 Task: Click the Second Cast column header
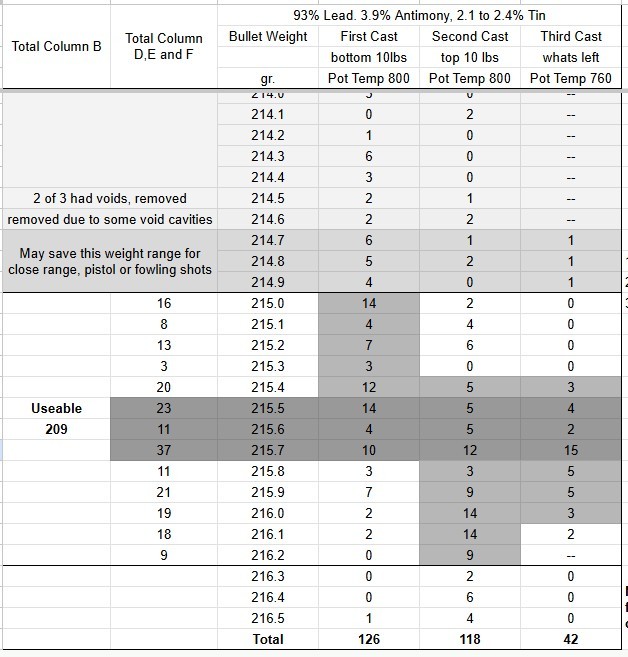coord(470,36)
